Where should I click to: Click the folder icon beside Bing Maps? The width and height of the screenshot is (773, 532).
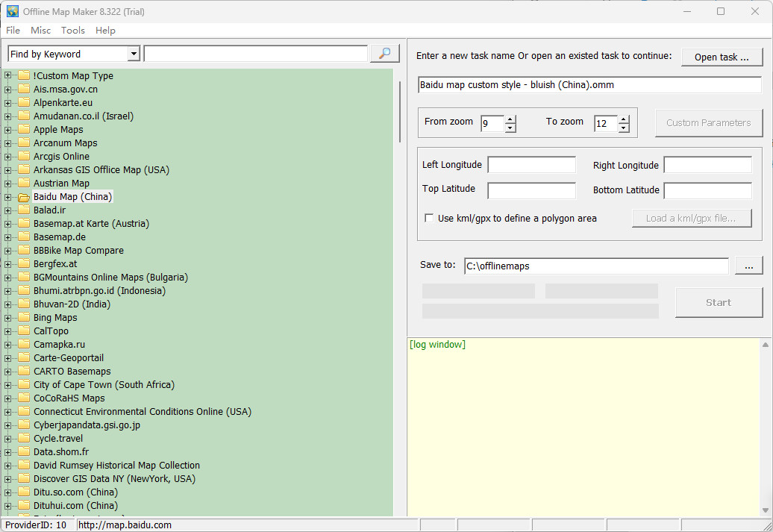[x=24, y=318]
